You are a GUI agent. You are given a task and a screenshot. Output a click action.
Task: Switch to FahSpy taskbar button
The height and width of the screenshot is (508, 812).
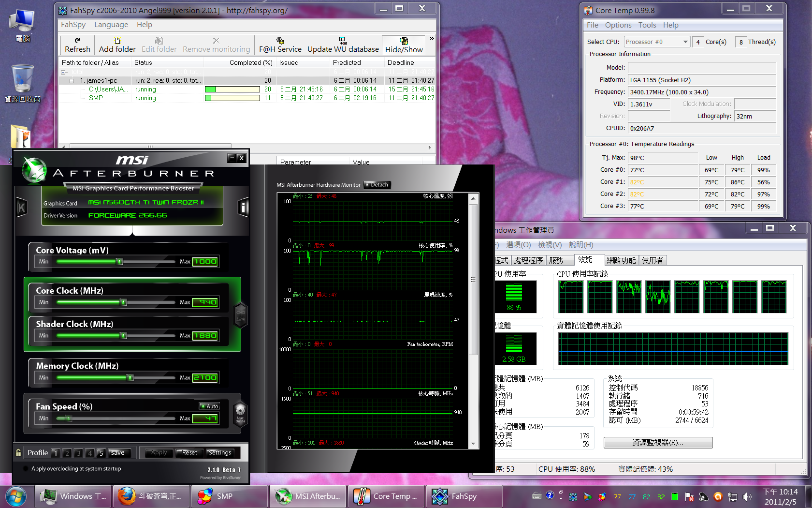pos(464,496)
